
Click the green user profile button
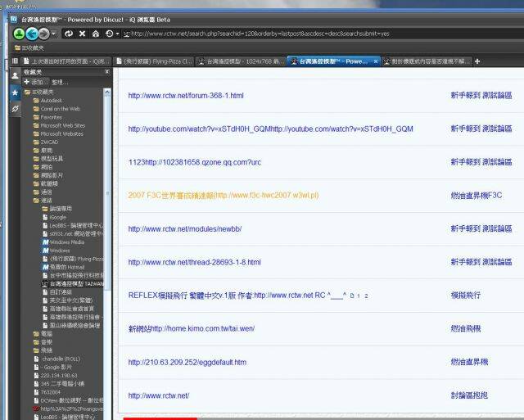(19, 34)
